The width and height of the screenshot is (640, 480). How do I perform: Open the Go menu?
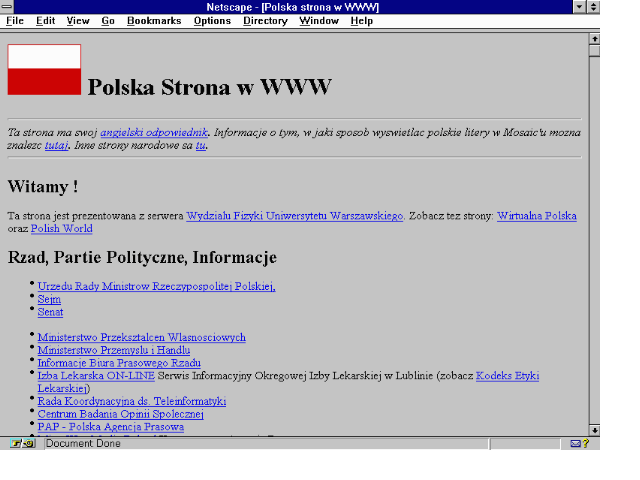pos(108,21)
